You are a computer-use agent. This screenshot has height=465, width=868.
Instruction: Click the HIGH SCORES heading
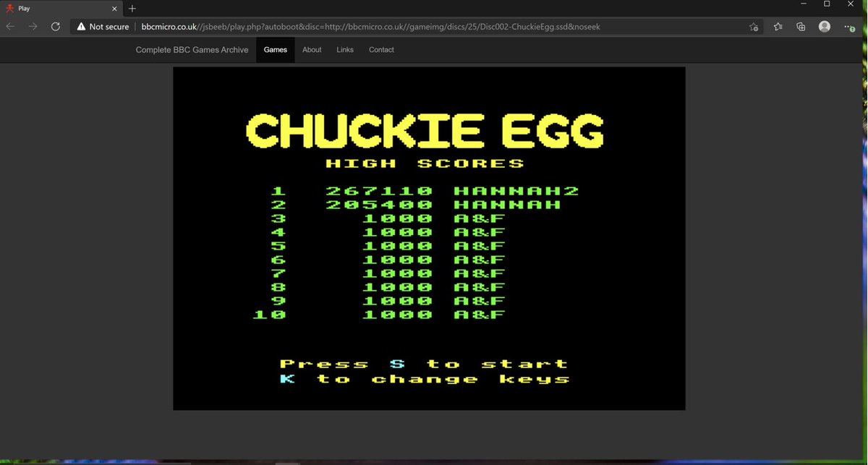(425, 163)
